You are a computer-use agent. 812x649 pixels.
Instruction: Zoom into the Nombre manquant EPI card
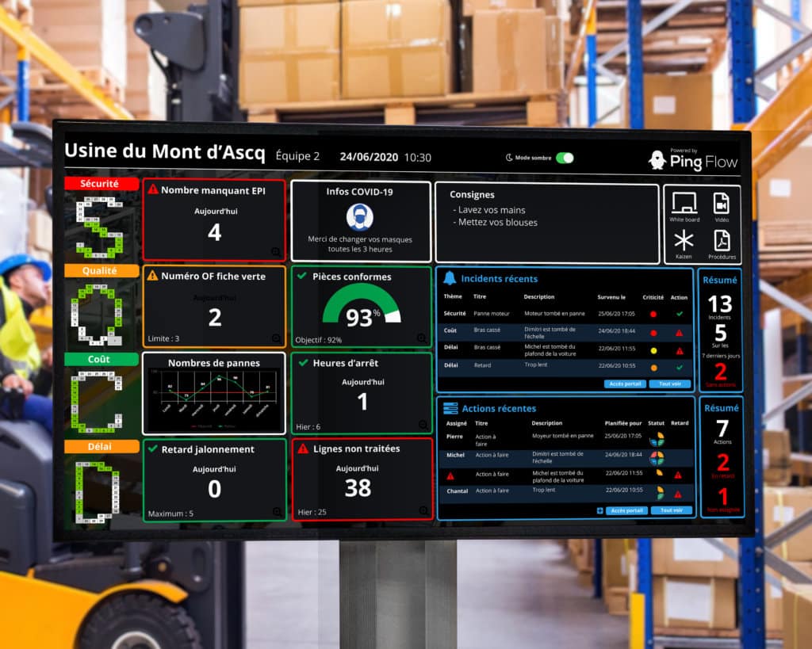pyautogui.click(x=276, y=252)
